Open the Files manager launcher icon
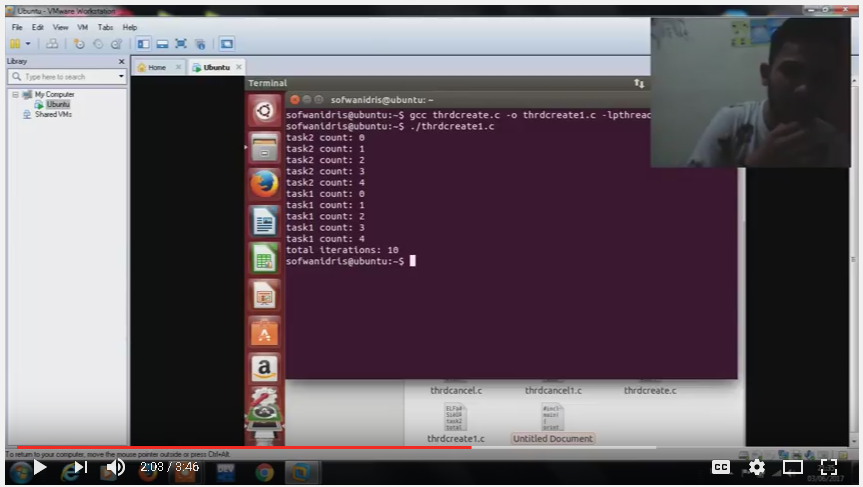This screenshot has height=487, width=863. click(264, 147)
